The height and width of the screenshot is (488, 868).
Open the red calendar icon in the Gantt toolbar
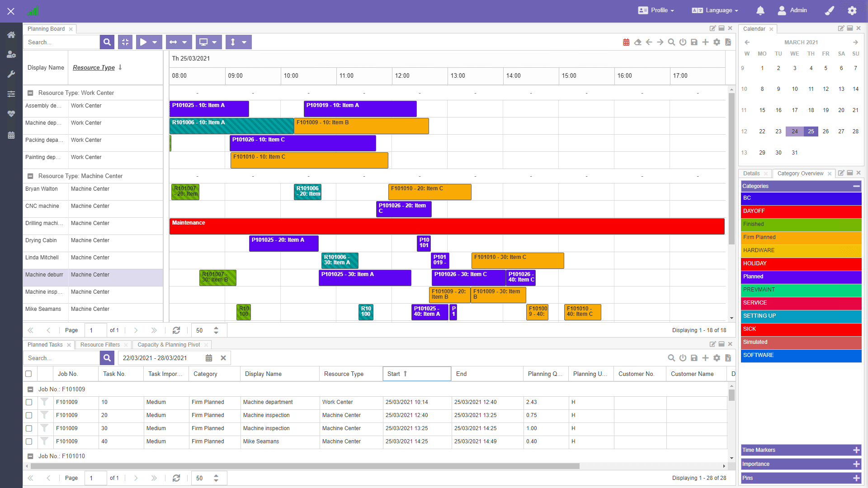(x=626, y=42)
